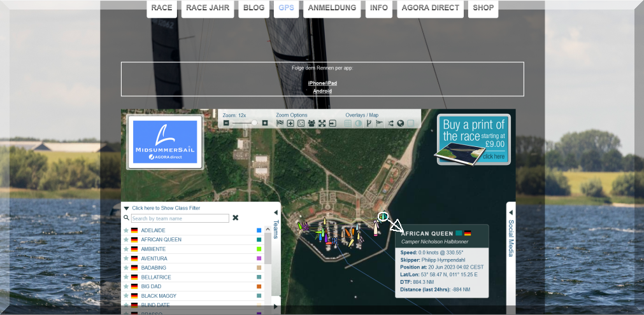Expand the Show Class Filter section
Image resolution: width=644 pixels, height=315 pixels.
(x=166, y=208)
